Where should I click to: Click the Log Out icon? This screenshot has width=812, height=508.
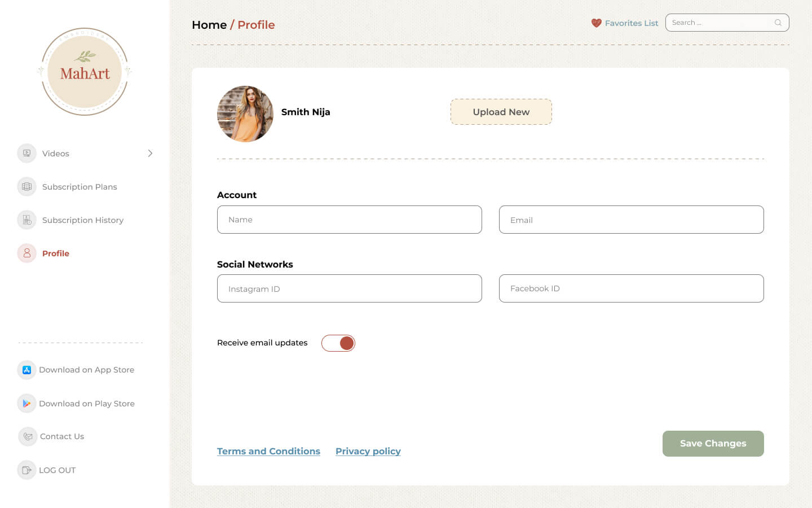[x=27, y=470]
